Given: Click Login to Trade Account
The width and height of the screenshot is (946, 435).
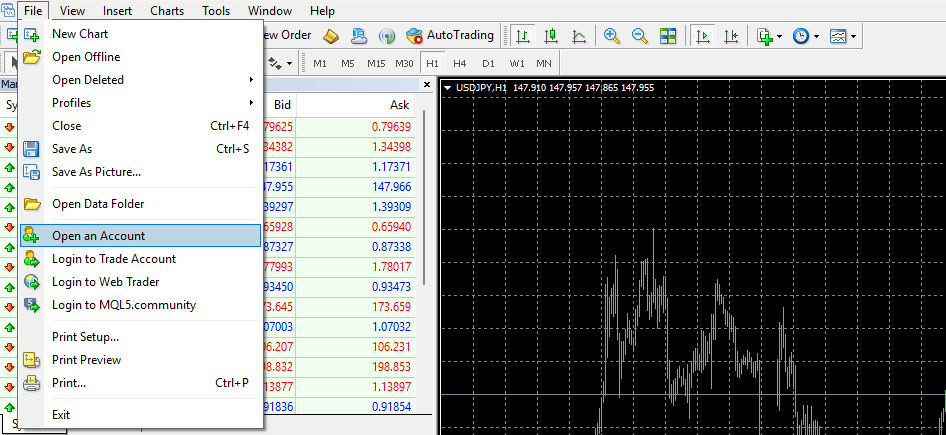Looking at the screenshot, I should coord(113,259).
